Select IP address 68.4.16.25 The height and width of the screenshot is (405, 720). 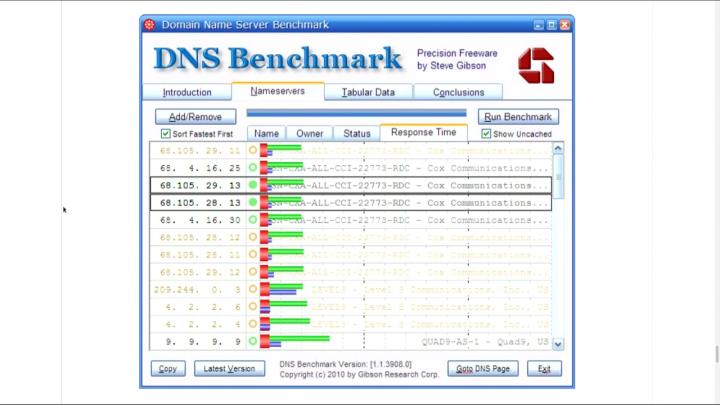click(200, 168)
